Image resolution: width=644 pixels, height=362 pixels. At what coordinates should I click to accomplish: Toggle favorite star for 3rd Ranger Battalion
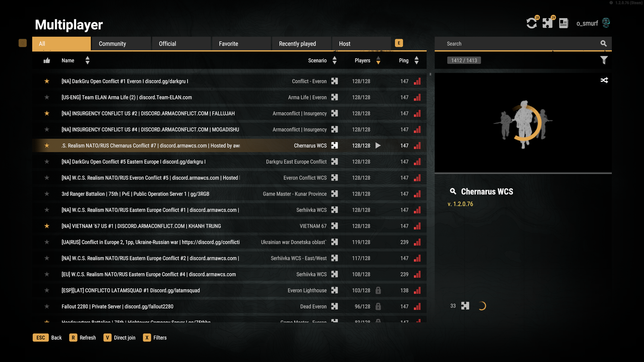47,194
